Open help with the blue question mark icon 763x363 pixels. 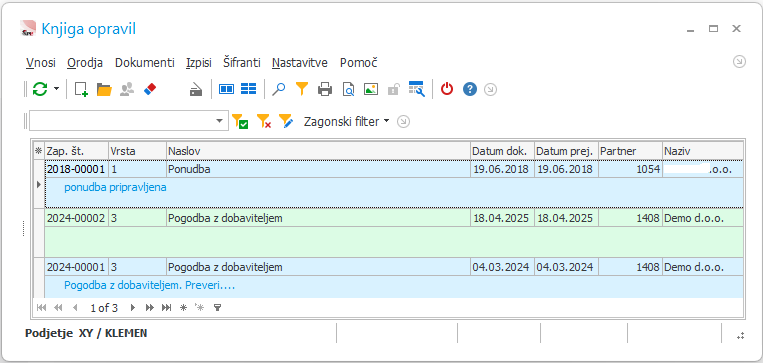(x=470, y=89)
